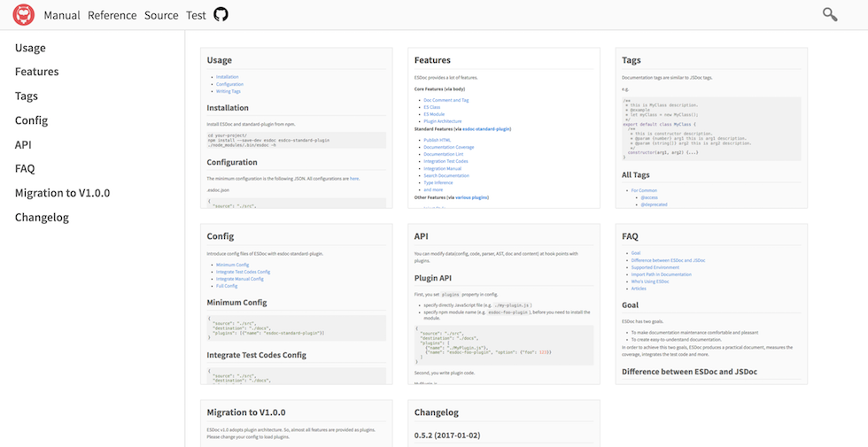Click the 'here' link about all configurations
The height and width of the screenshot is (447, 868).
click(x=354, y=179)
